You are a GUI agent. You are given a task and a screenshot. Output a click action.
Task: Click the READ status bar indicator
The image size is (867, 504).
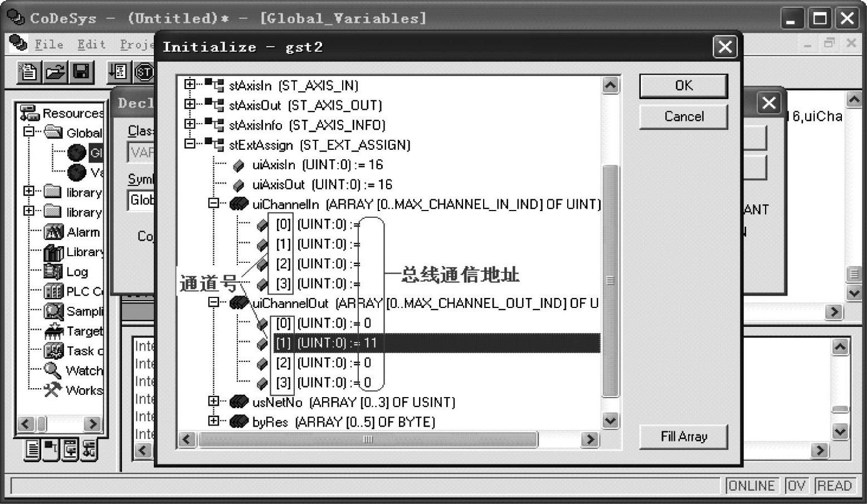click(834, 486)
